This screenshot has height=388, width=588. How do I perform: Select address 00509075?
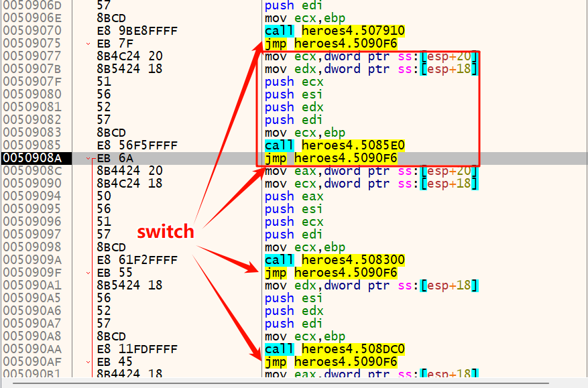click(32, 44)
